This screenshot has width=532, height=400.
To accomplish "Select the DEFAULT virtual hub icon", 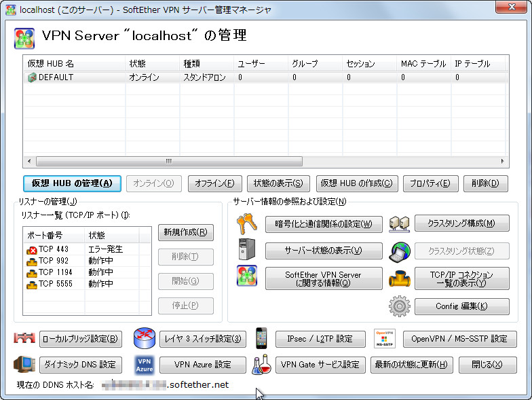I will [x=32, y=77].
